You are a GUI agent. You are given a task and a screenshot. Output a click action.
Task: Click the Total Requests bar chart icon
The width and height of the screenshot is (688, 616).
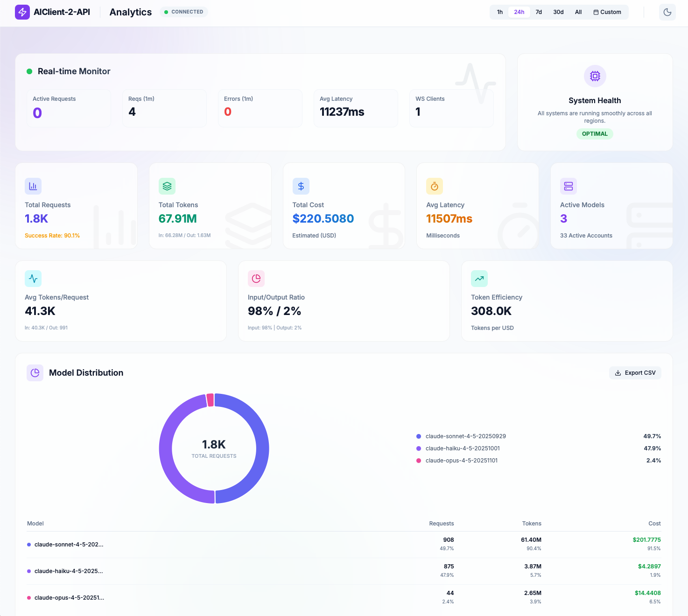[33, 186]
